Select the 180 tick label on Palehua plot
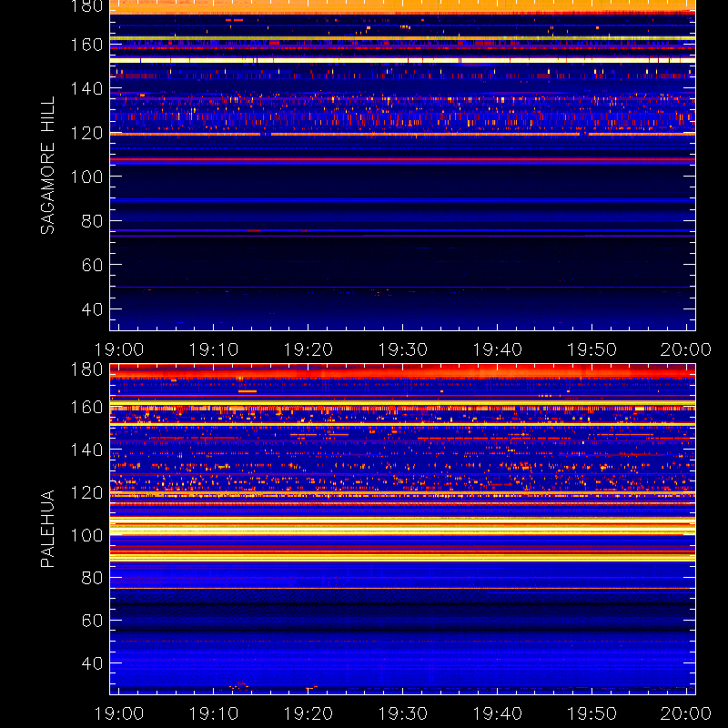The image size is (728, 728). pyautogui.click(x=86, y=369)
